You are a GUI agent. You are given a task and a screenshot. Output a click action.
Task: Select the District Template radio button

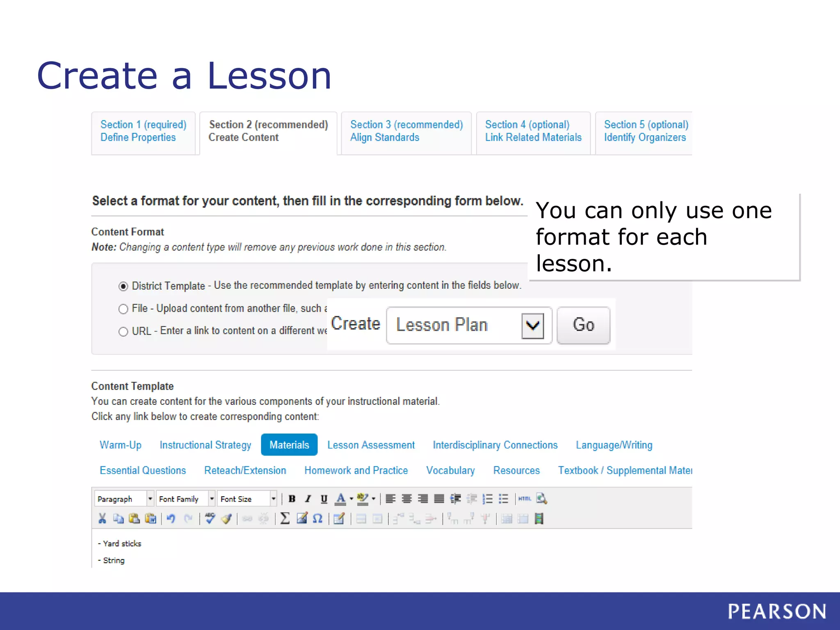pyautogui.click(x=123, y=286)
